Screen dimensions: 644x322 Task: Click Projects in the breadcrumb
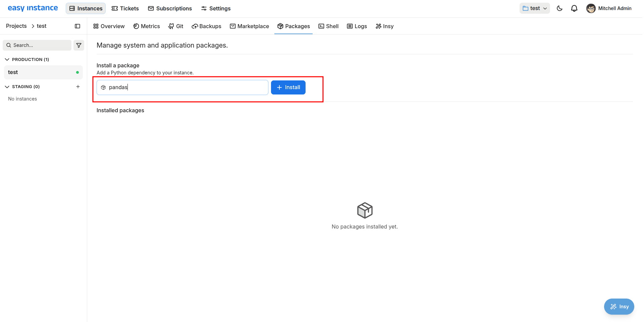[x=16, y=26]
